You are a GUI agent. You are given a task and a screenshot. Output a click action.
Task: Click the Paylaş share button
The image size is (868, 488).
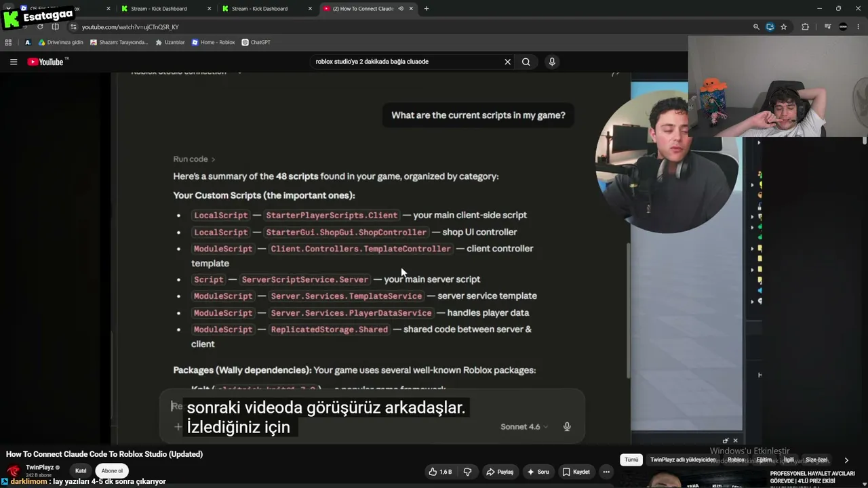pyautogui.click(x=500, y=472)
